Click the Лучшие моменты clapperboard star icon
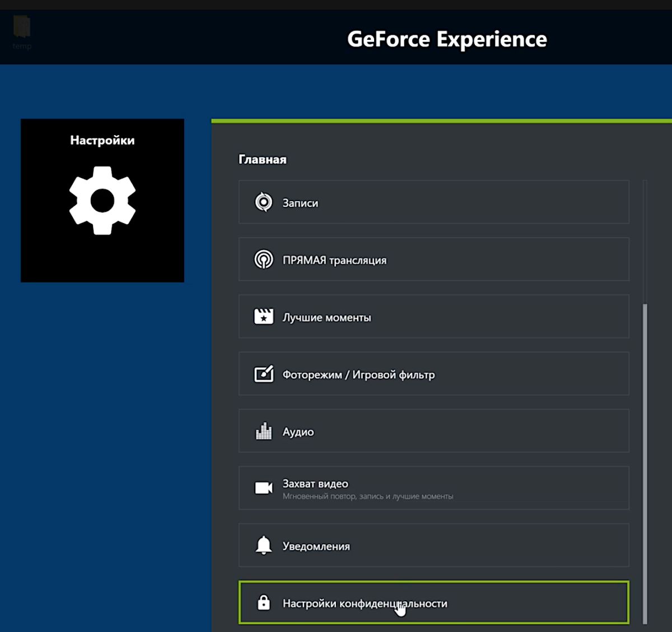Image resolution: width=672 pixels, height=632 pixels. (264, 317)
